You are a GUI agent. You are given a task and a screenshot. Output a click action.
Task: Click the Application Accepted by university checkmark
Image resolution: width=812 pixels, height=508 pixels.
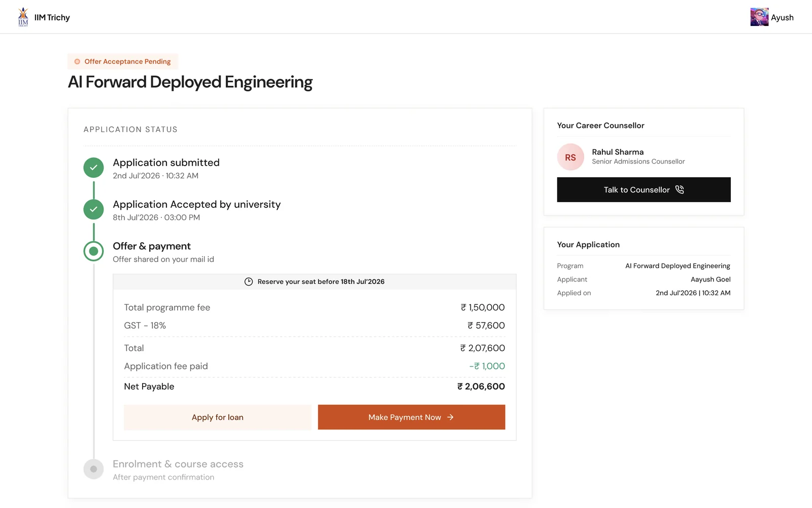tap(93, 209)
